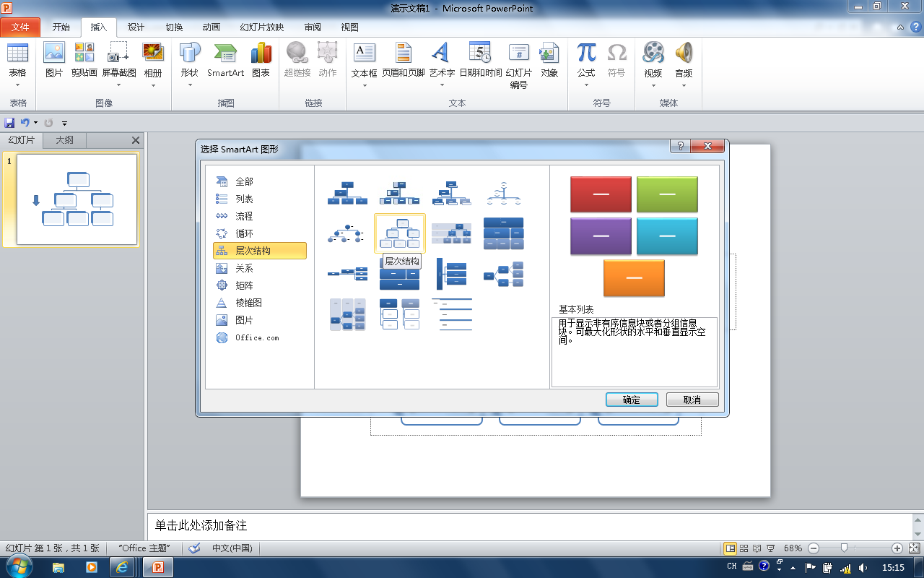Close the slides/outline pane with X
The width and height of the screenshot is (924, 578).
[136, 140]
